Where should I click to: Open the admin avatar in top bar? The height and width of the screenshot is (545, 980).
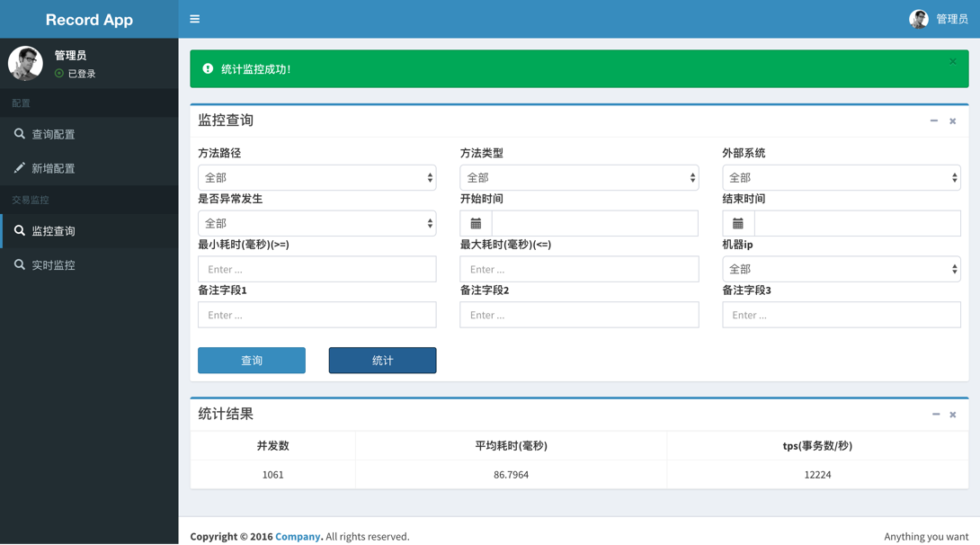[918, 19]
